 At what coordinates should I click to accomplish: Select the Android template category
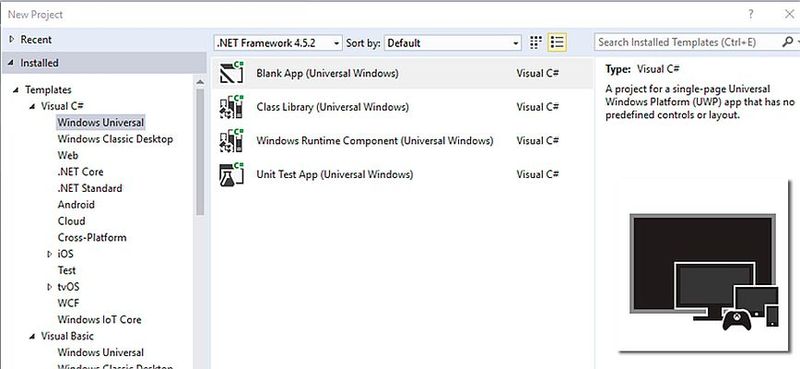pos(76,204)
